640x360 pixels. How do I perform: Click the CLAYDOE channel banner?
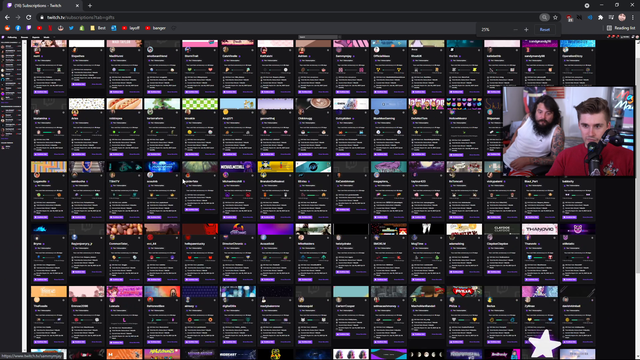(x=502, y=229)
